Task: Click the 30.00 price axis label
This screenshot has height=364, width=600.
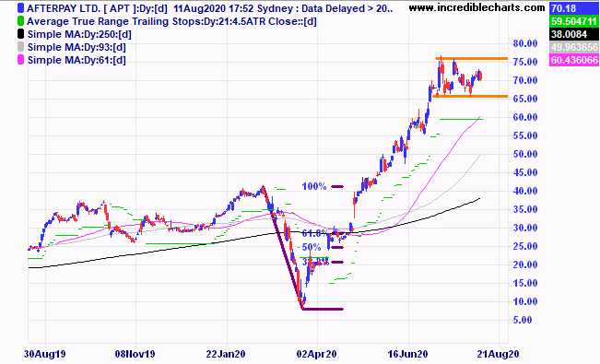Action: [x=525, y=228]
